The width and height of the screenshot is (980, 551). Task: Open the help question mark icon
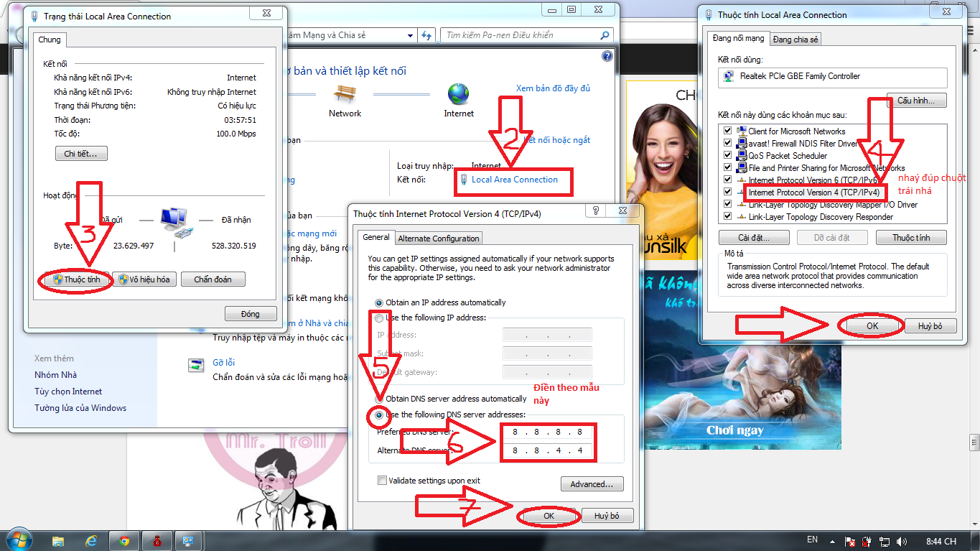(x=607, y=56)
